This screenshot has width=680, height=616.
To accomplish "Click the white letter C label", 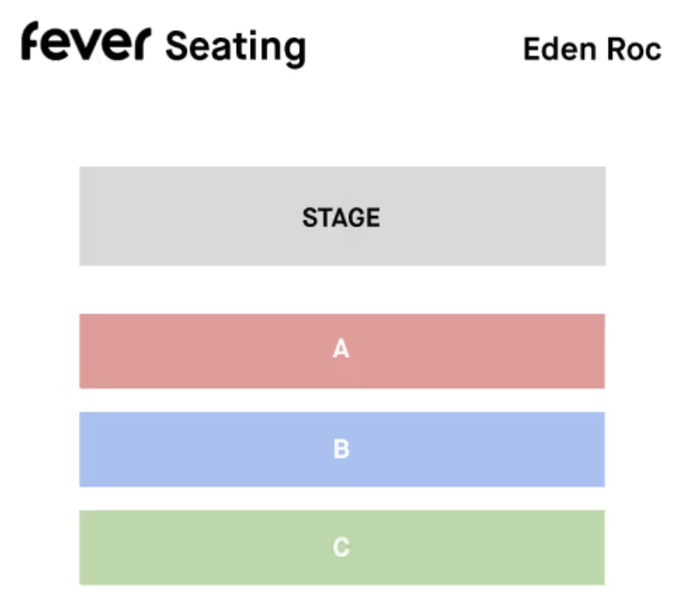I will (341, 547).
